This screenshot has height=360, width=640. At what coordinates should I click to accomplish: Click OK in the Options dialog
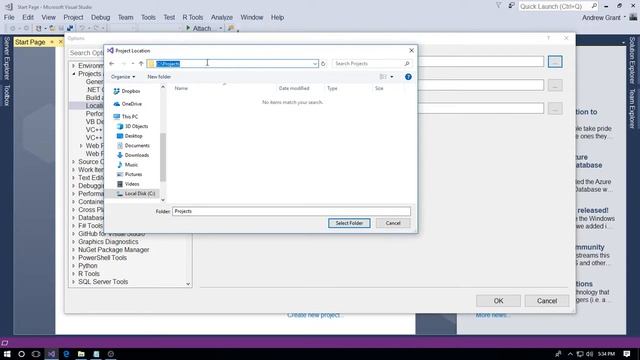[x=498, y=301]
